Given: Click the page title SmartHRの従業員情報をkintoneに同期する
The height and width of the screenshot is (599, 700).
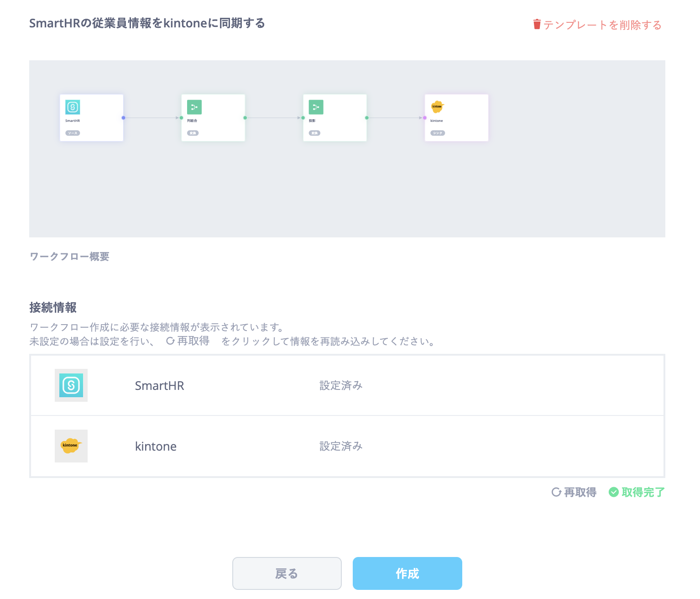Looking at the screenshot, I should click(147, 23).
